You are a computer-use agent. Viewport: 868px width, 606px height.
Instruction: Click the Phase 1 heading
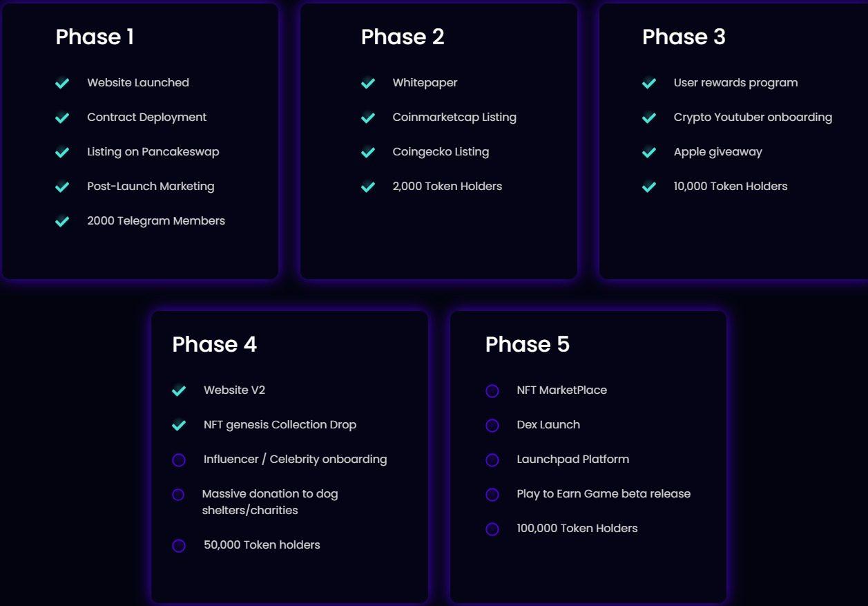coord(95,37)
